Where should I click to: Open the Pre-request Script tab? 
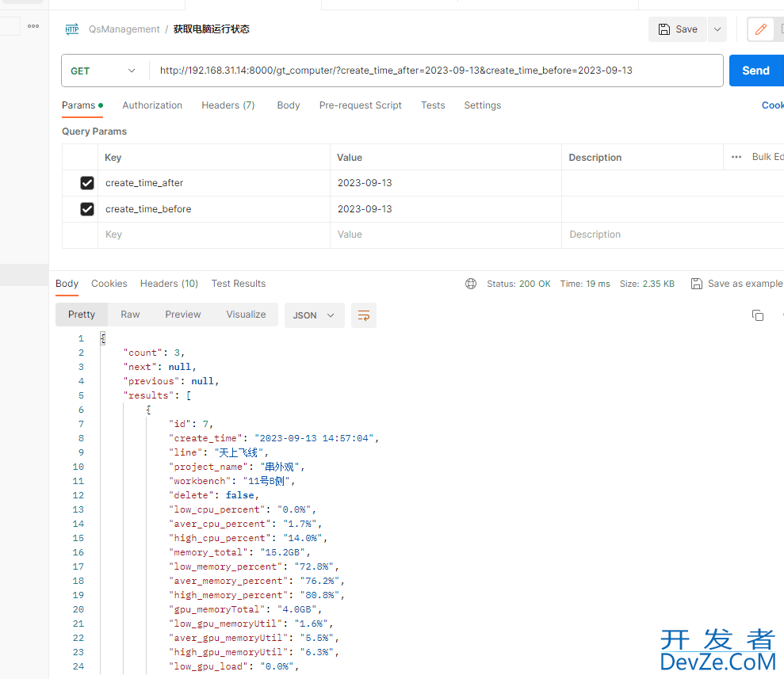(x=361, y=105)
